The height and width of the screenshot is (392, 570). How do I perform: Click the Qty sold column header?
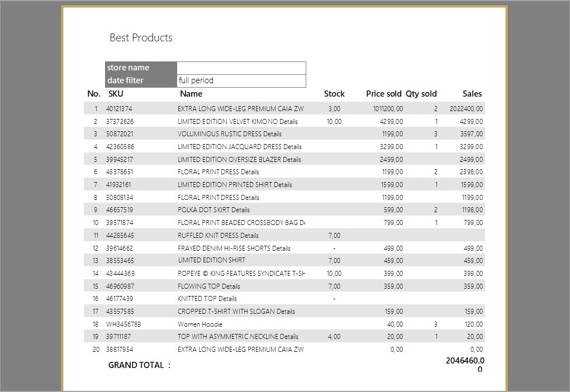point(421,94)
